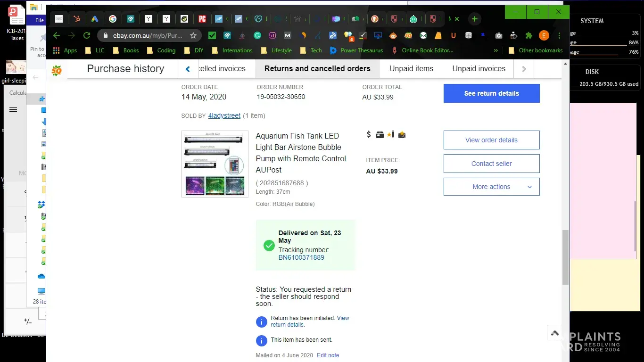This screenshot has height=362, width=644.
Task: Show the hidden bookmarks overflow chevron
Action: tap(495, 50)
